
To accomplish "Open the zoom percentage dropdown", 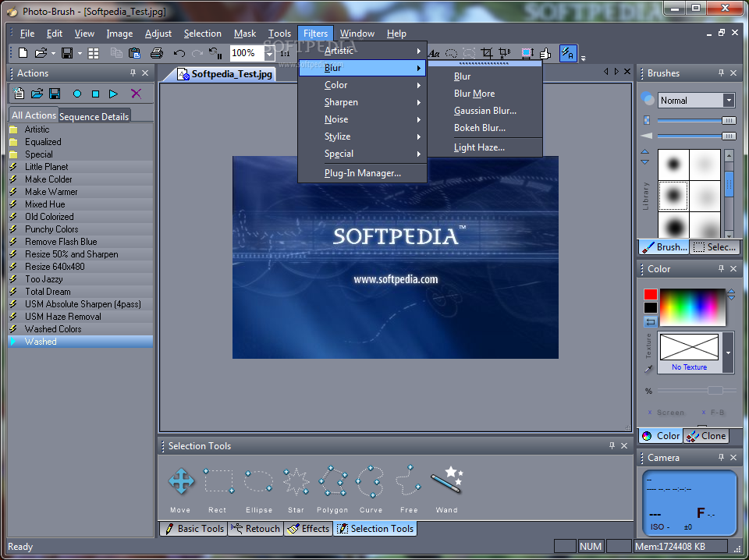I will click(x=269, y=53).
